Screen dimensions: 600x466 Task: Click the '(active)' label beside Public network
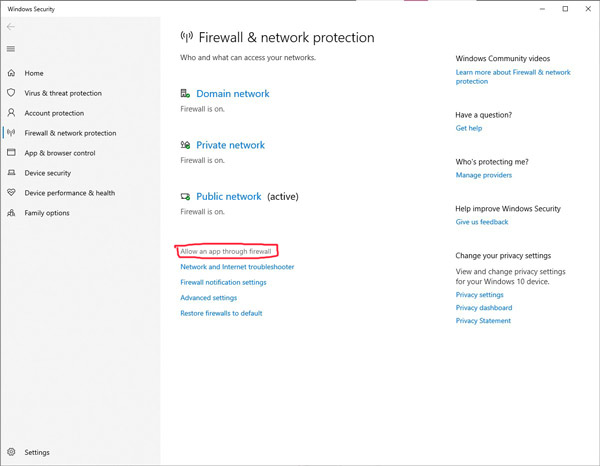click(x=283, y=197)
